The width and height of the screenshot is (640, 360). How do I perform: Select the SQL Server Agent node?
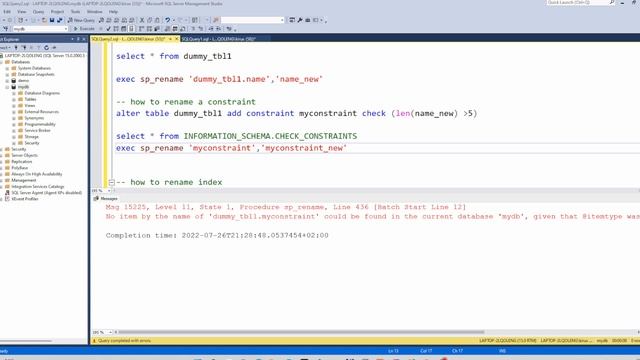coord(46,193)
